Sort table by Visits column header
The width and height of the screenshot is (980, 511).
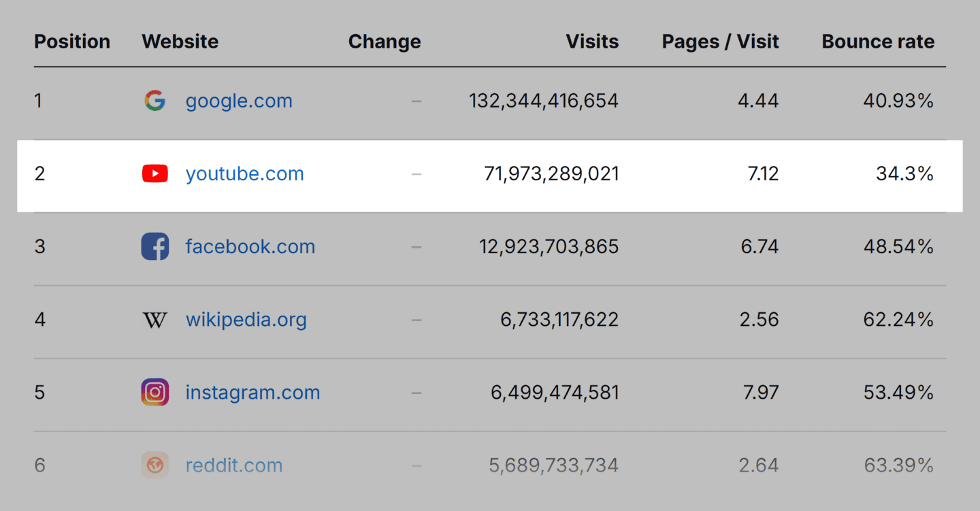[x=592, y=42]
